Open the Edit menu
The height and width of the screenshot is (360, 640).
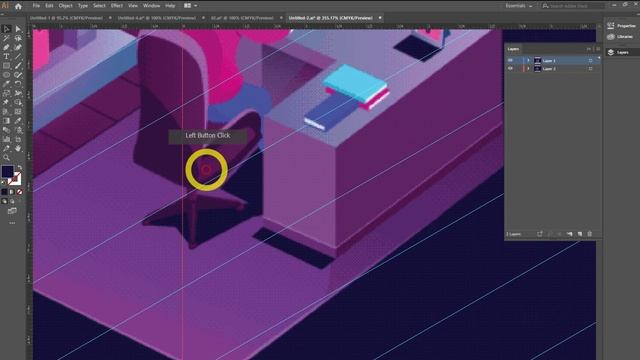(49, 6)
